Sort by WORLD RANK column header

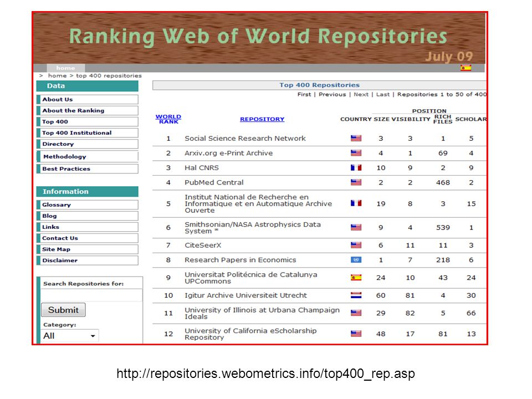pos(168,119)
